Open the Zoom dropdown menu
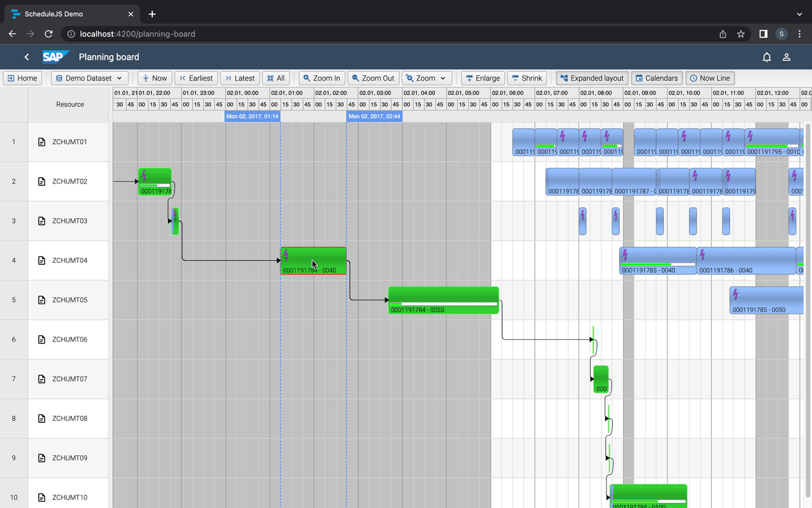The width and height of the screenshot is (812, 508). tap(427, 78)
